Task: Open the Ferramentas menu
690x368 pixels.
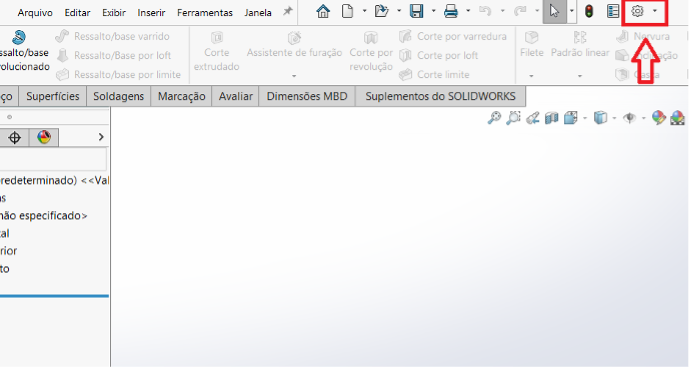Action: (x=205, y=13)
